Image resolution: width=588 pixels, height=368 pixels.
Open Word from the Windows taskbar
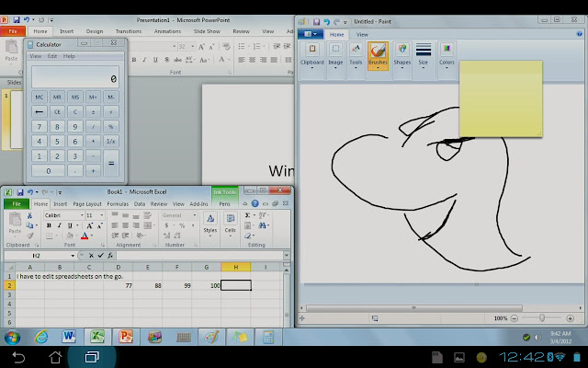(x=69, y=337)
